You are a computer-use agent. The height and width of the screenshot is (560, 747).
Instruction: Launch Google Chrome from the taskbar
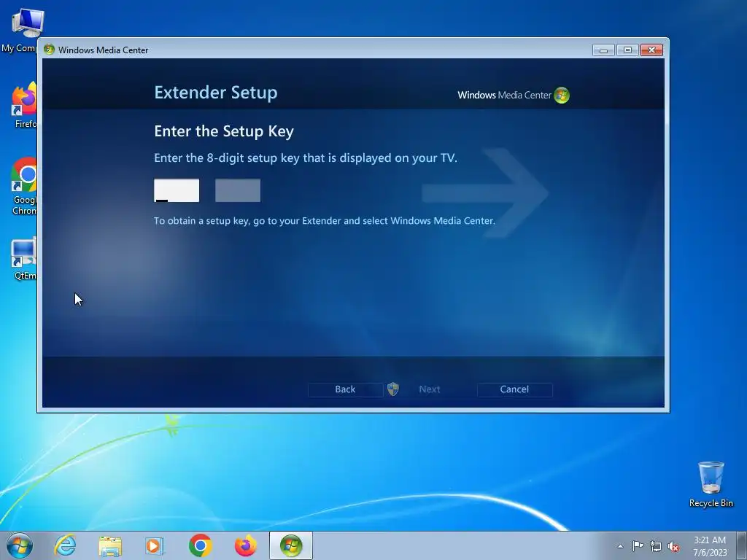[200, 545]
